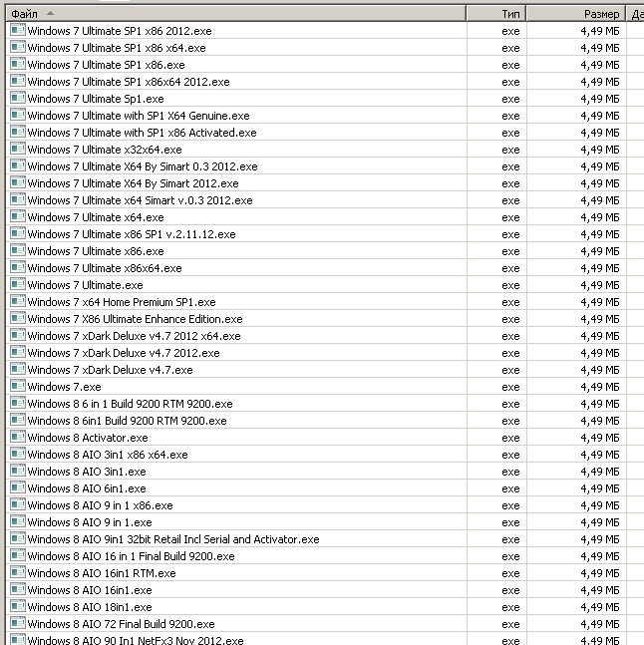The width and height of the screenshot is (644, 645).
Task: Select Windows 8 AIO 9 in 1 x86.exe
Action: click(x=100, y=505)
